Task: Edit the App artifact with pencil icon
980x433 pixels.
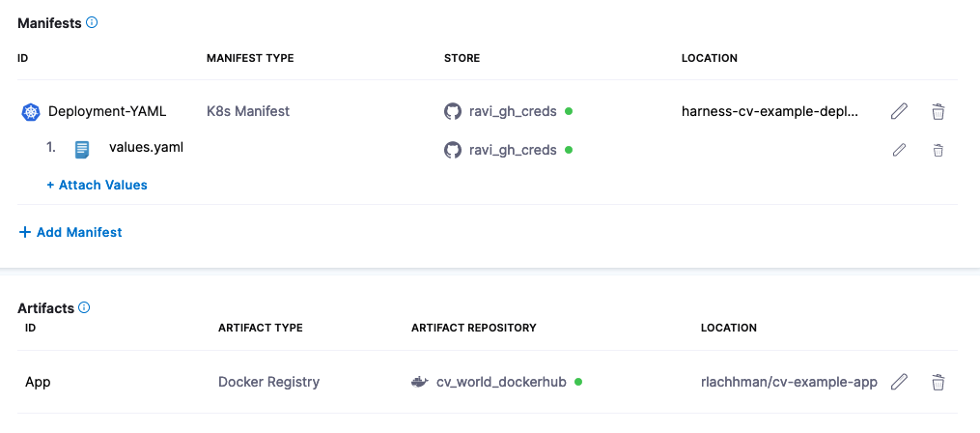Action: click(x=899, y=382)
